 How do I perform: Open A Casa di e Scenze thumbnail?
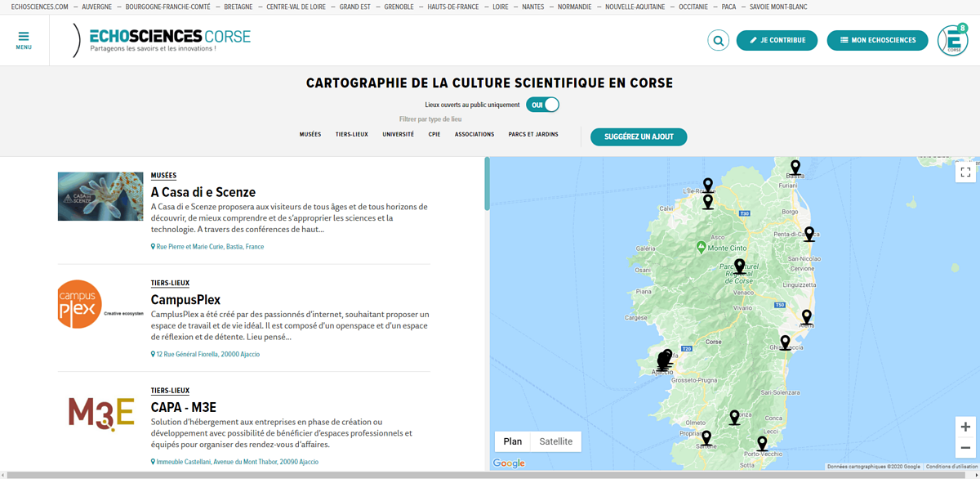(x=100, y=196)
